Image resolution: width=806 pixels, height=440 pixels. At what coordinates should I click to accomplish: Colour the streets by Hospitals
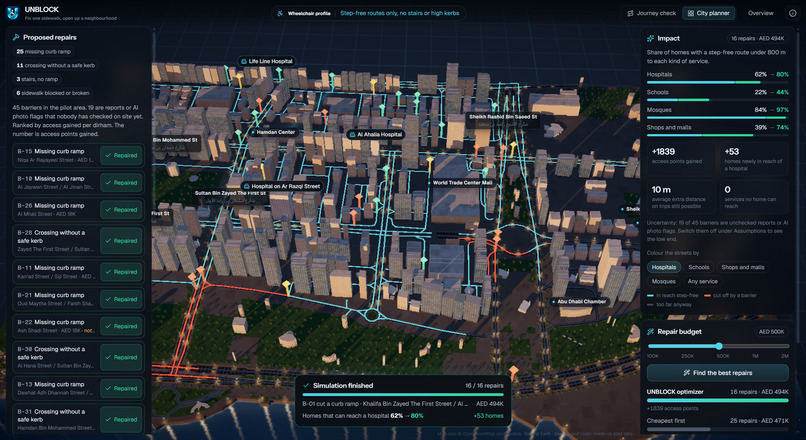point(664,267)
